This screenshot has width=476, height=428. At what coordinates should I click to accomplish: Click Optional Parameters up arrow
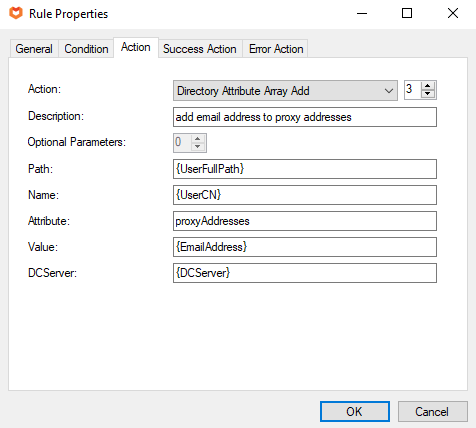[198, 139]
